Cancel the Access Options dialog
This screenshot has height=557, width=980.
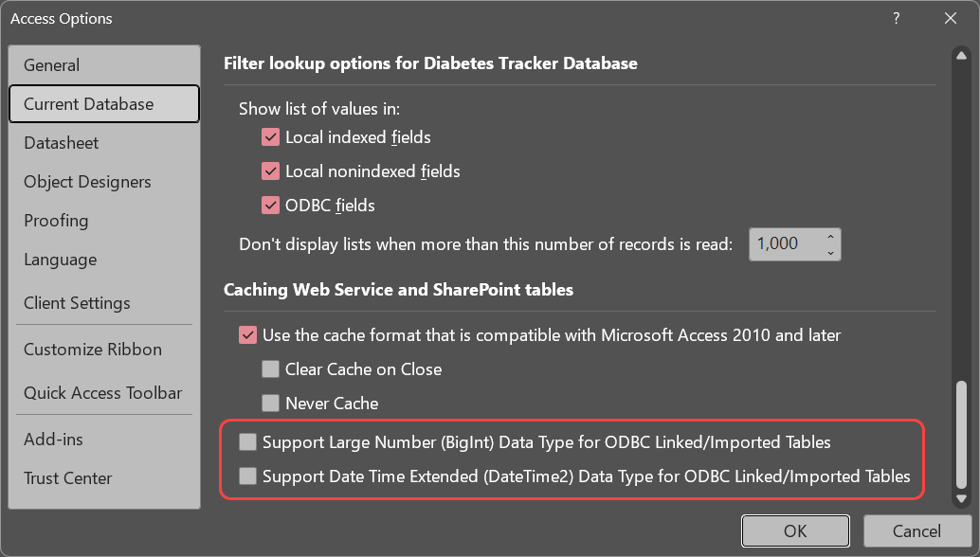[916, 531]
